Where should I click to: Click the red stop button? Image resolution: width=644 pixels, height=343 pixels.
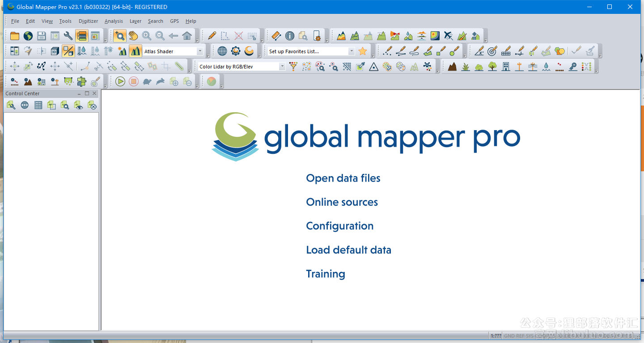(133, 81)
